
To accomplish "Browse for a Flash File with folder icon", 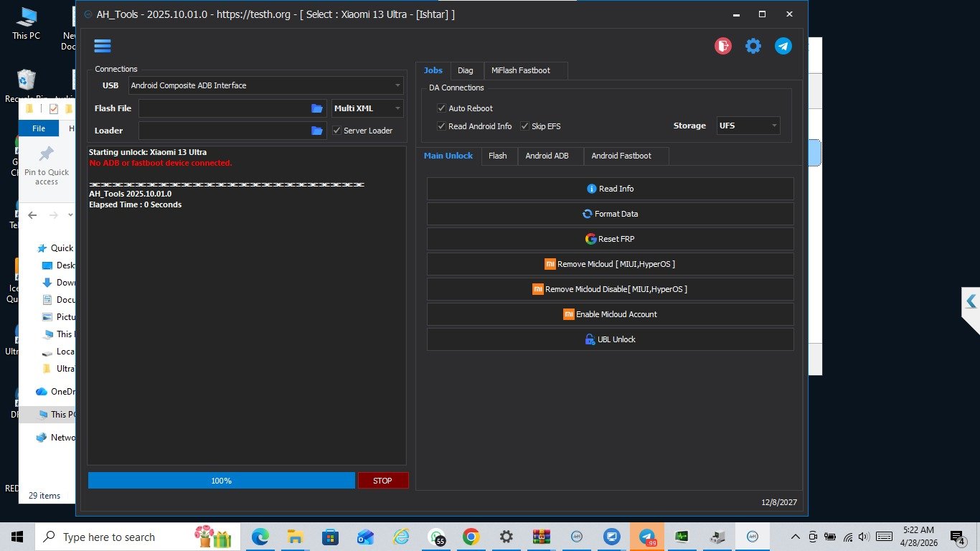I will point(317,108).
